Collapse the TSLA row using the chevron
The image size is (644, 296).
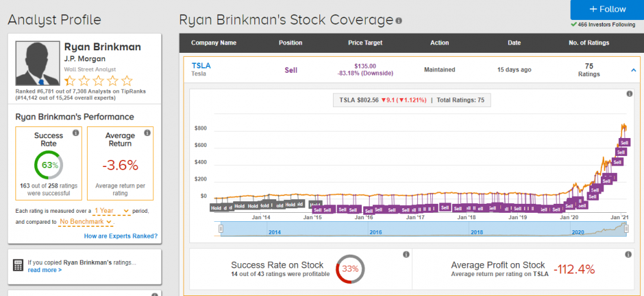(x=633, y=70)
